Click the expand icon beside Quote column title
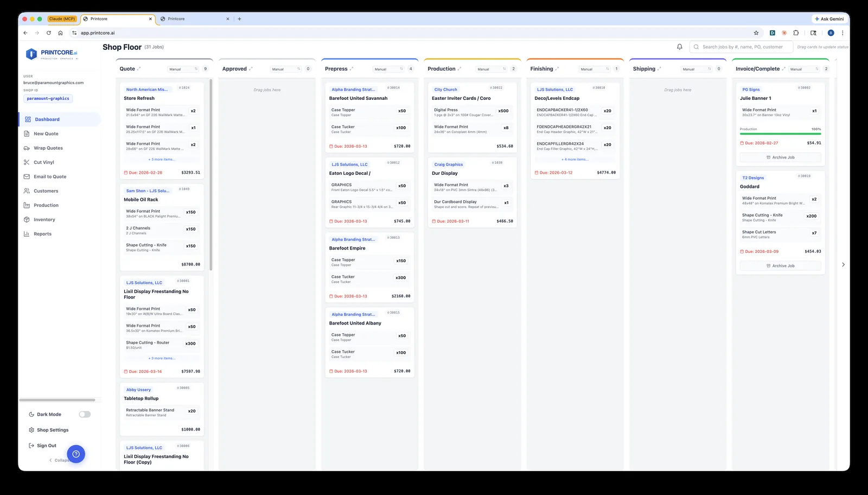This screenshot has height=495, width=868. pos(139,69)
